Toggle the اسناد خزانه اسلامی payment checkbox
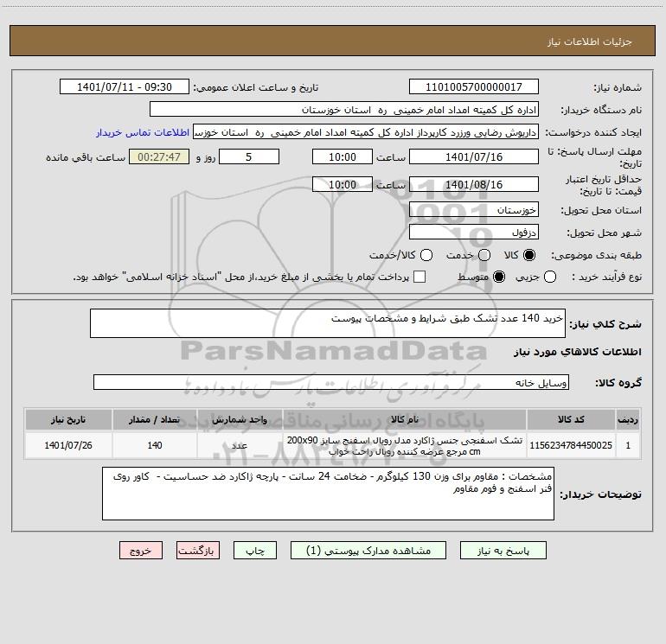 coord(419,277)
